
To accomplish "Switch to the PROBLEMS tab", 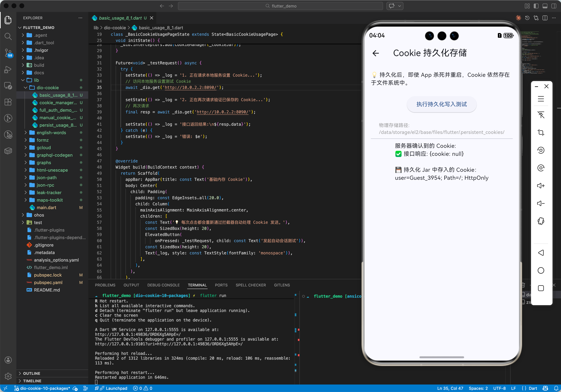I will tap(105, 285).
